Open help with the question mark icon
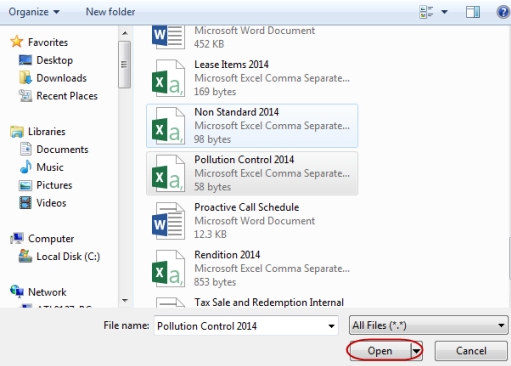The width and height of the screenshot is (511, 366). click(x=503, y=12)
